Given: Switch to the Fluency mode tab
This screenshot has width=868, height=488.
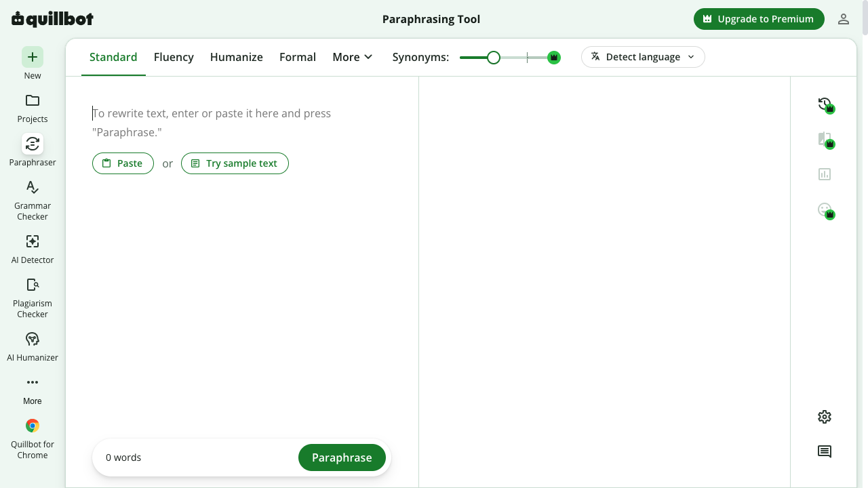Looking at the screenshot, I should coord(174,57).
